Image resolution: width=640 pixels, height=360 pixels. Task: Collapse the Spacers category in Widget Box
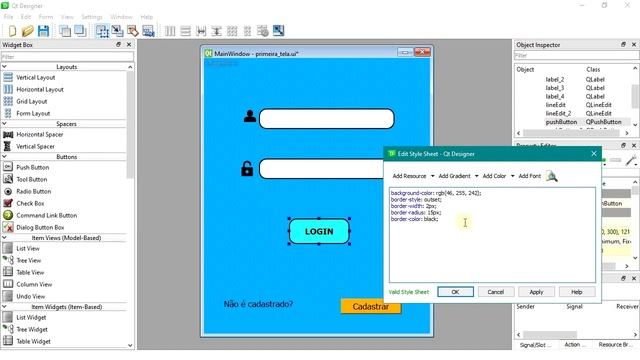[4, 124]
